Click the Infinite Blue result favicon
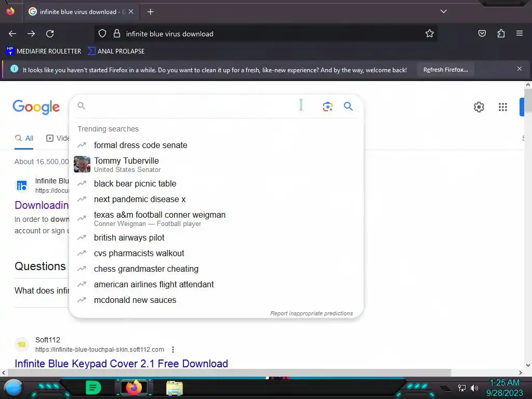532x399 pixels. click(22, 185)
